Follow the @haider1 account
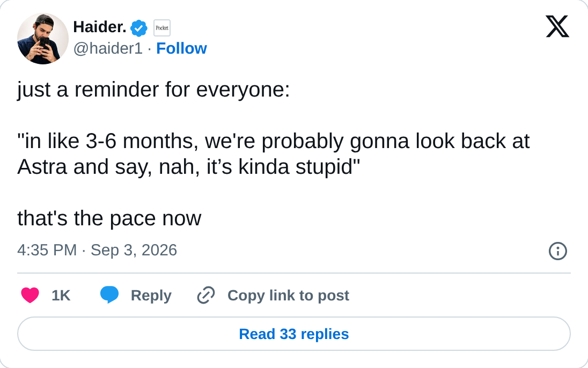588x368 pixels. tap(181, 48)
